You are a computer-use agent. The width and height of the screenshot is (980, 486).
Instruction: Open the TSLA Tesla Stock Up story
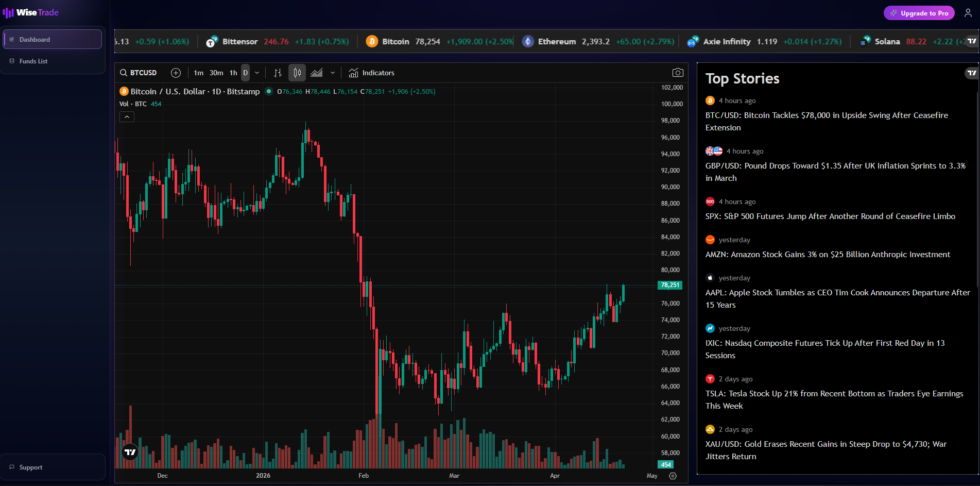pyautogui.click(x=834, y=399)
